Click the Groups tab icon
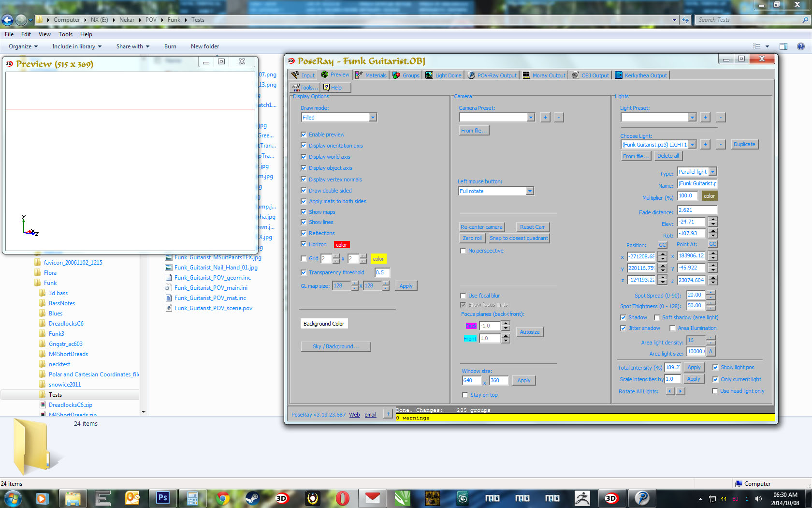812x508 pixels. [x=396, y=75]
